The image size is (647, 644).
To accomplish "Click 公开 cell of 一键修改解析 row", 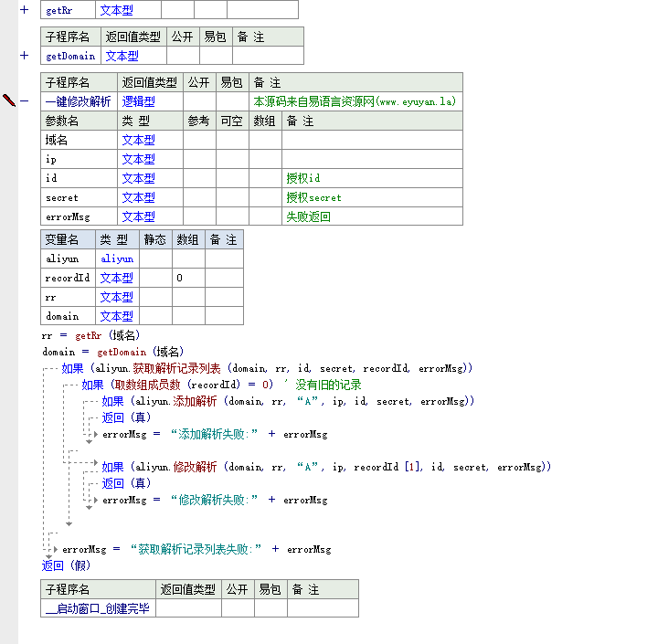I will [200, 101].
